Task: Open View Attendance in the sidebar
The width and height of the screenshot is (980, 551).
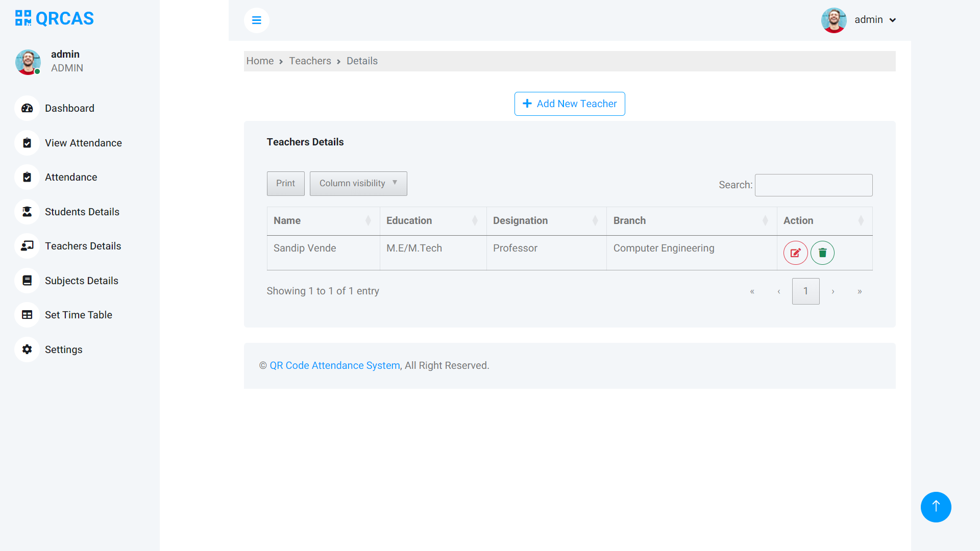Action: click(83, 143)
